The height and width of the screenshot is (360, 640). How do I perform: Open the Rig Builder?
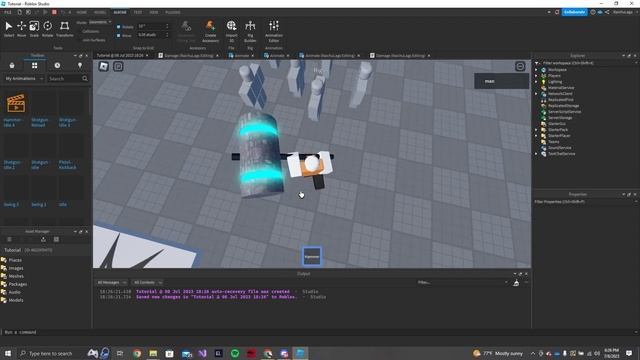[x=250, y=31]
